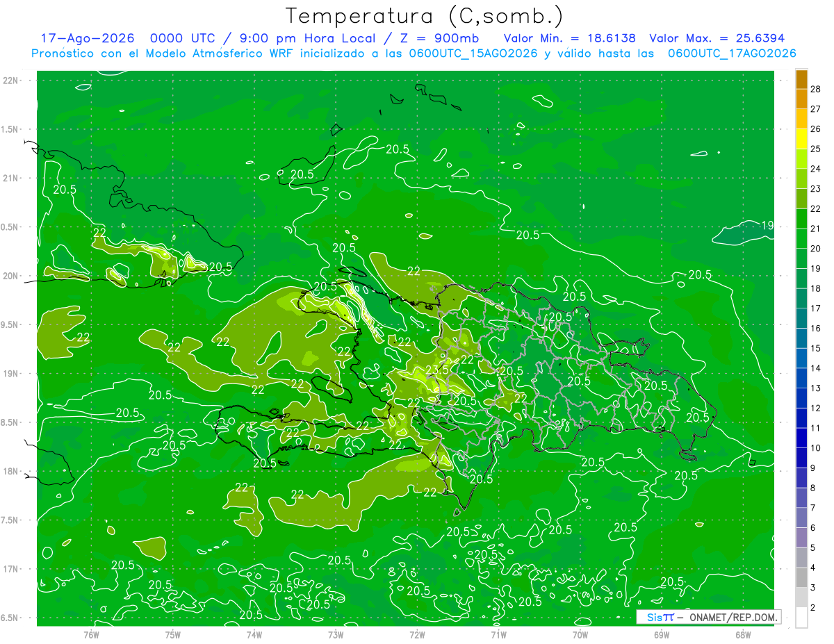Image resolution: width=834 pixels, height=644 pixels.
Task: Click the '71W' longitude axis label
Action: click(x=498, y=634)
